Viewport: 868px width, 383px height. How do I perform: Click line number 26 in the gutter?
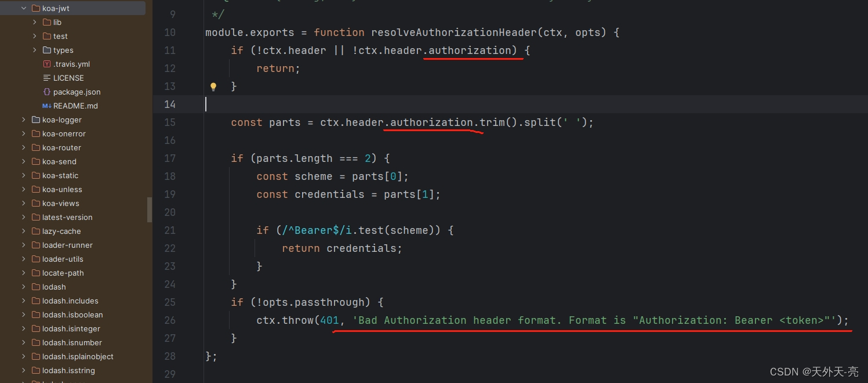point(169,320)
